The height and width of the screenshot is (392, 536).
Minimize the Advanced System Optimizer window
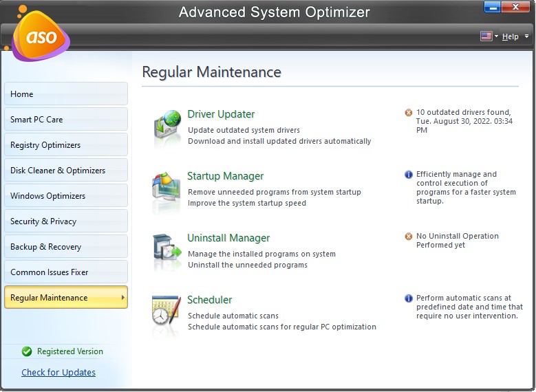click(493, 7)
